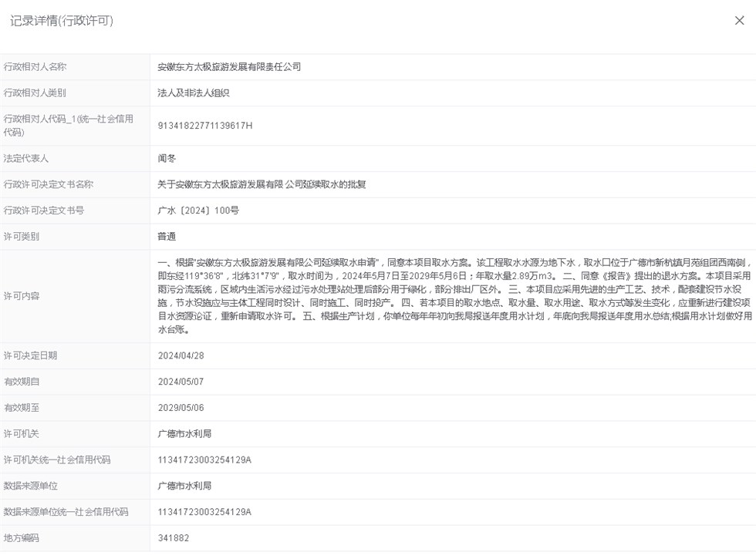The width and height of the screenshot is (756, 559).
Task: Click the long 许可内容 paragraph text
Action: pos(454,296)
